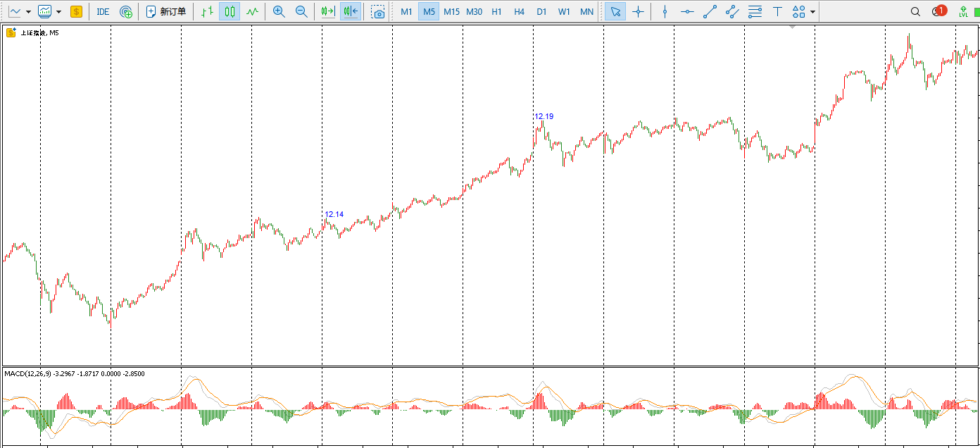Expand the shapes objects dropdown arrow
Image resolution: width=980 pixels, height=448 pixels.
[x=813, y=11]
